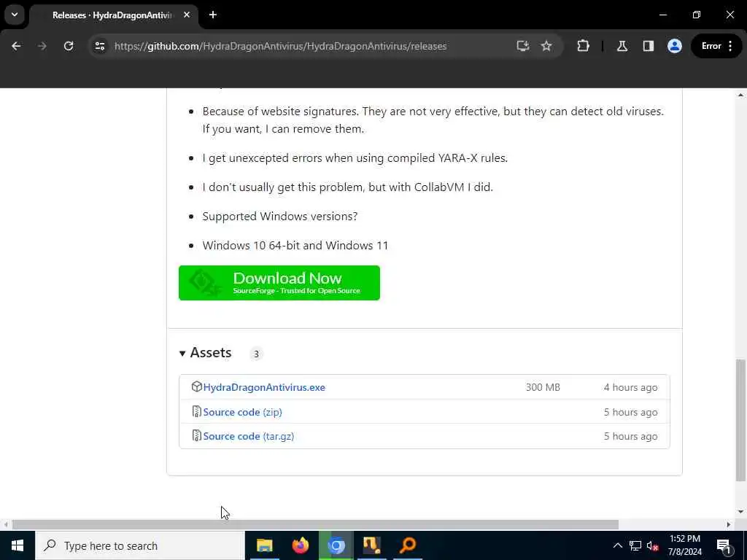This screenshot has height=560, width=747.
Task: Toggle the browser side panel
Action: pos(649,46)
